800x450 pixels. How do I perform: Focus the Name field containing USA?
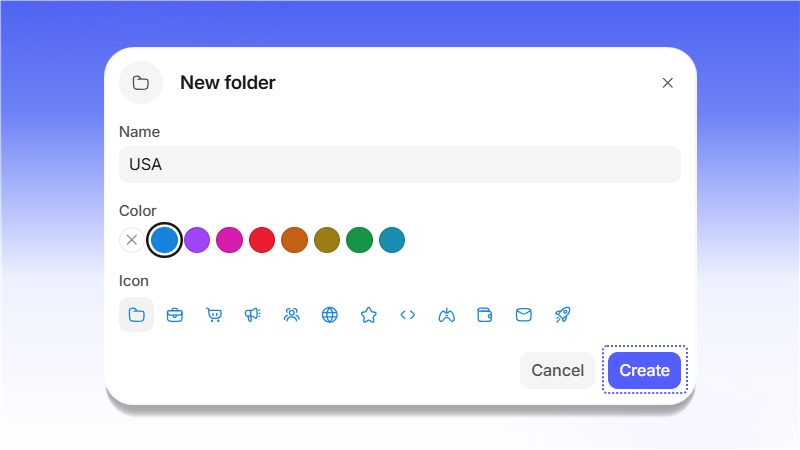coord(400,164)
